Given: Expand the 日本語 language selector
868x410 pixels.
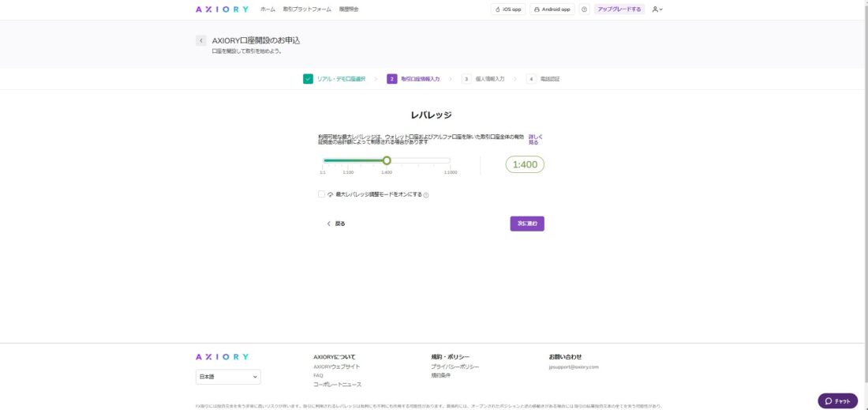Looking at the screenshot, I should click(x=228, y=377).
